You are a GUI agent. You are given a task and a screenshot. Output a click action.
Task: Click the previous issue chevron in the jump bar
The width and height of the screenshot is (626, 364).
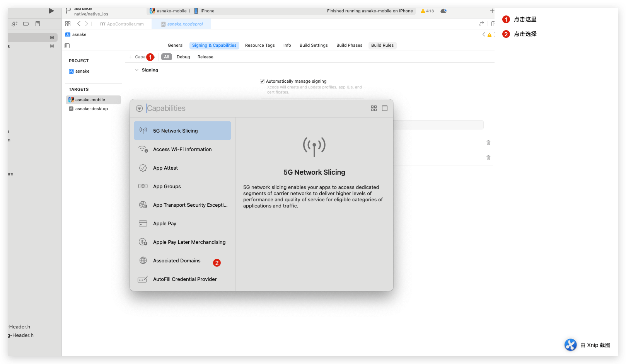(484, 34)
